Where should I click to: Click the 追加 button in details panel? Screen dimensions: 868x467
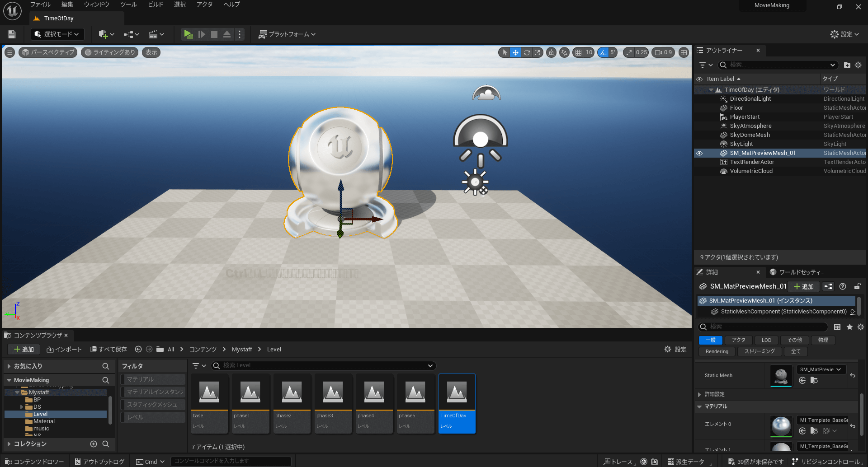coord(803,286)
